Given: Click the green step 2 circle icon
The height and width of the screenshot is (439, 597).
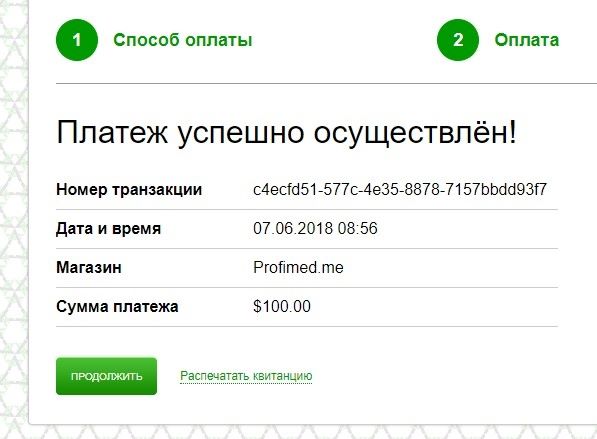Looking at the screenshot, I should (x=458, y=40).
